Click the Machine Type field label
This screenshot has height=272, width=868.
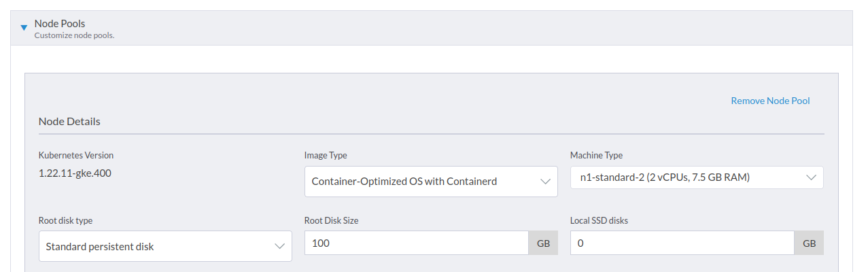coord(596,155)
